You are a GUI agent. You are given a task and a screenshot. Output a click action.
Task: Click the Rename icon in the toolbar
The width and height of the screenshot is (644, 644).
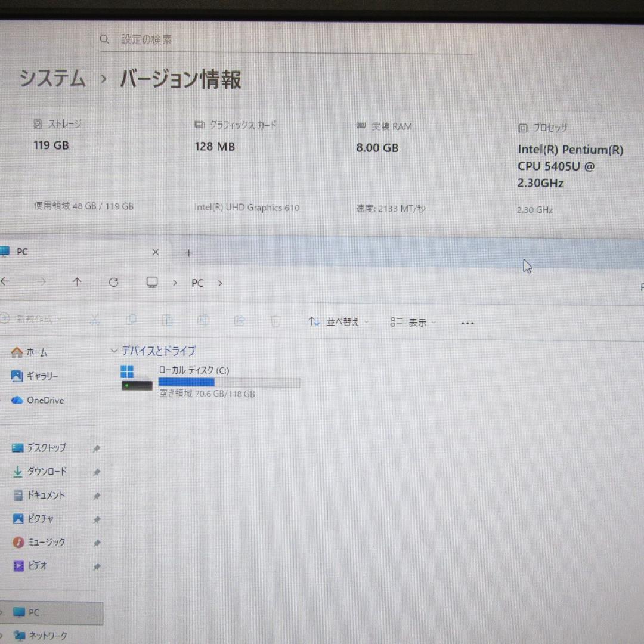pos(203,320)
